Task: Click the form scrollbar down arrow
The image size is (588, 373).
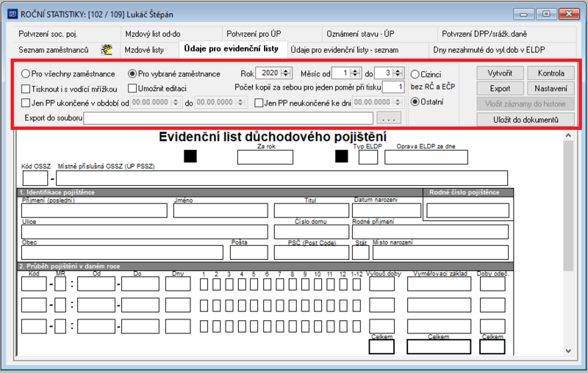Action: (568, 351)
